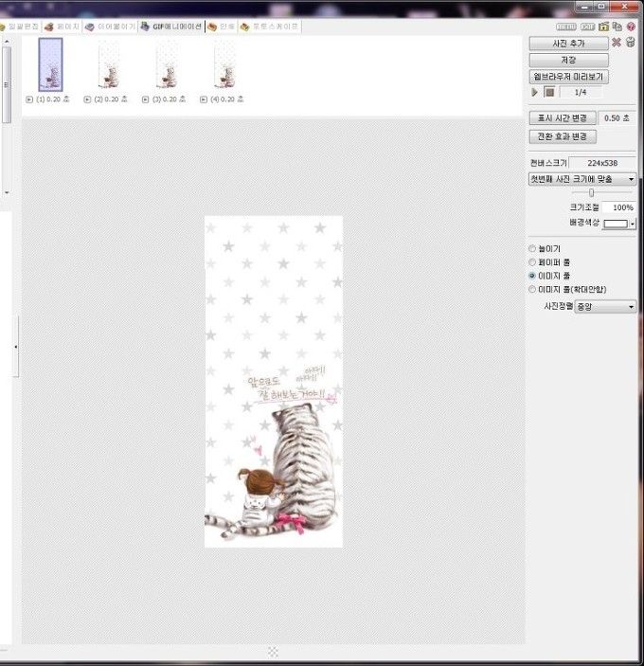The image size is (644, 666).
Task: Switch to the 포토스케이프 tab
Action: 270,27
